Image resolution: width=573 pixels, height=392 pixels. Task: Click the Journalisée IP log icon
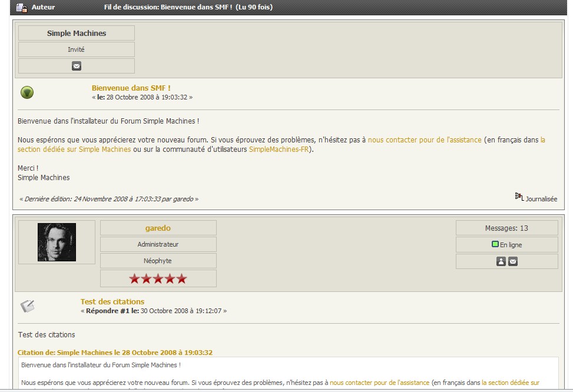(x=519, y=197)
